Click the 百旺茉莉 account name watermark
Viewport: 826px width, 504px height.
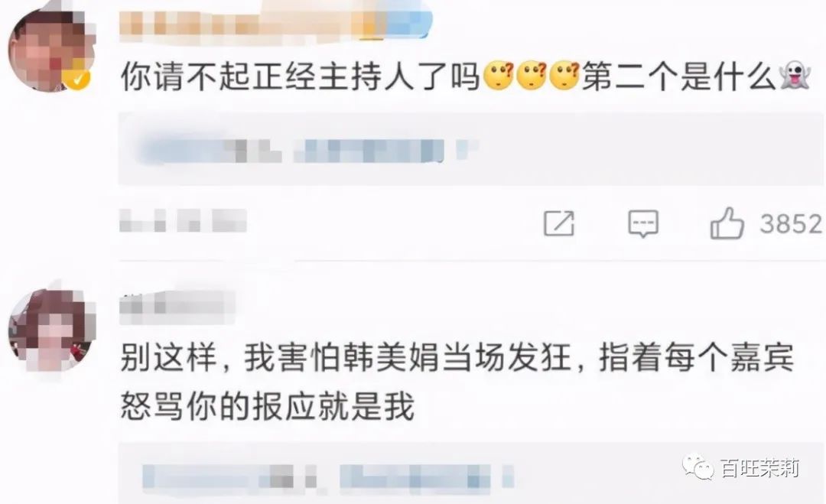pos(759,468)
